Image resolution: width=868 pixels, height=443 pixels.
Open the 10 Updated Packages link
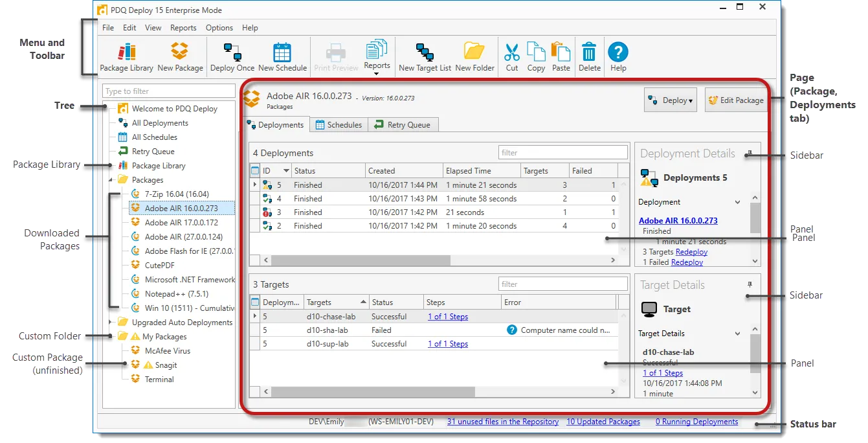point(603,421)
